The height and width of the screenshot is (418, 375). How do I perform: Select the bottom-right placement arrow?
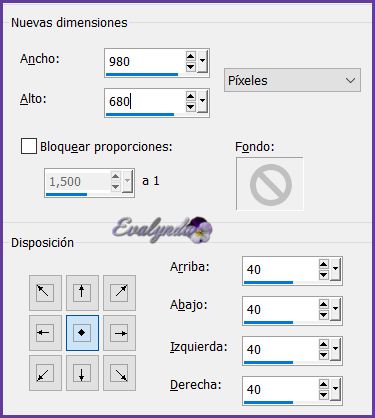119,373
